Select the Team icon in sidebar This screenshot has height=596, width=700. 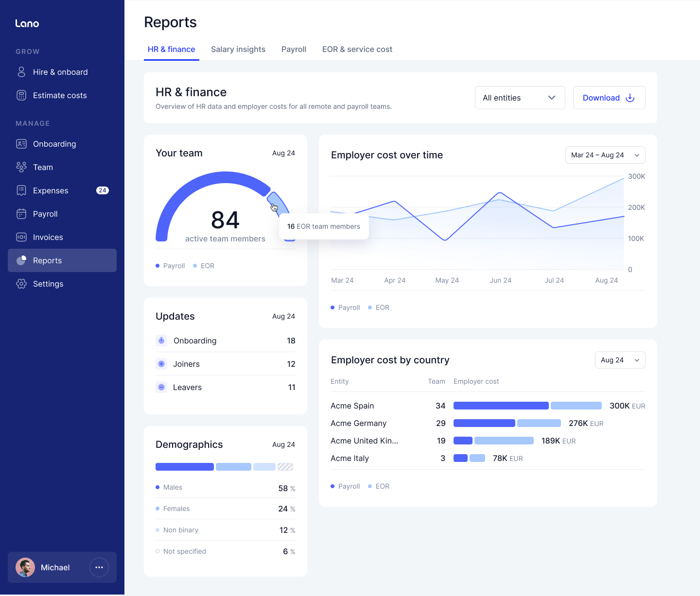click(x=21, y=167)
